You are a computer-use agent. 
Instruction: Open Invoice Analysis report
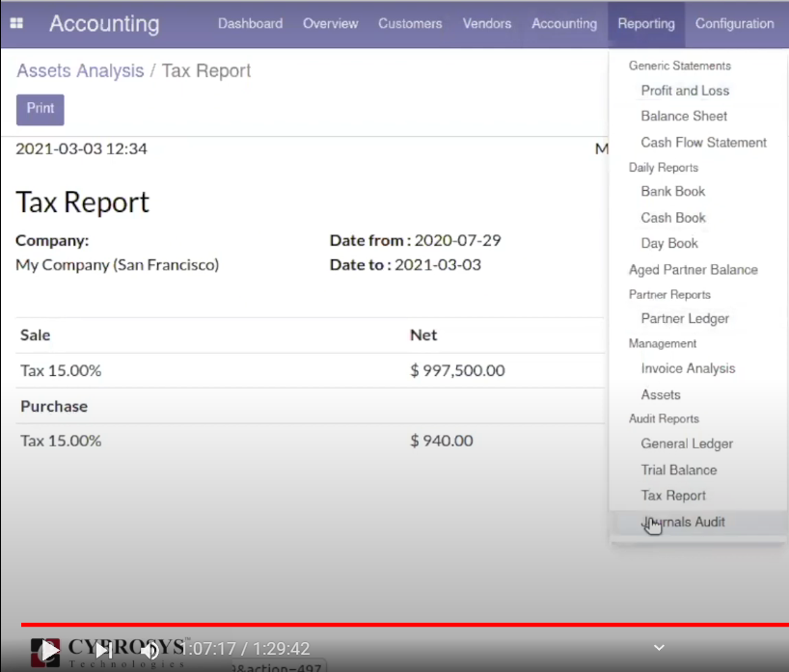[x=688, y=368]
